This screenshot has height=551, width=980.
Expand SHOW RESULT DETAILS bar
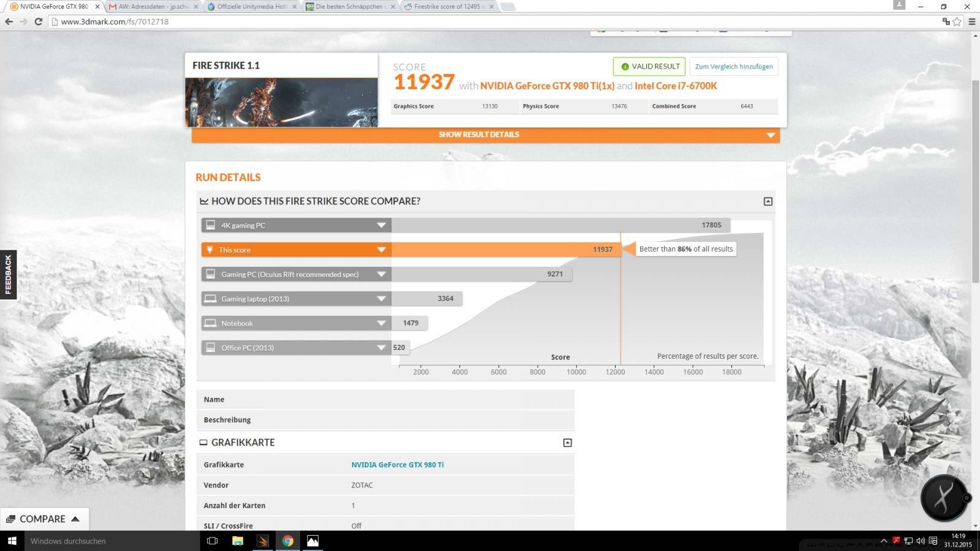tap(486, 135)
